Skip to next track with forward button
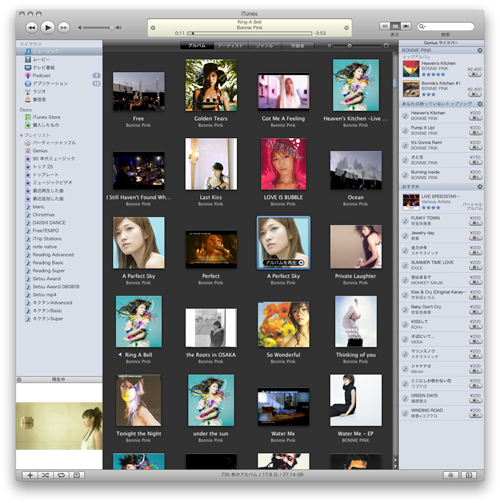The image size is (500, 503). 64,28
